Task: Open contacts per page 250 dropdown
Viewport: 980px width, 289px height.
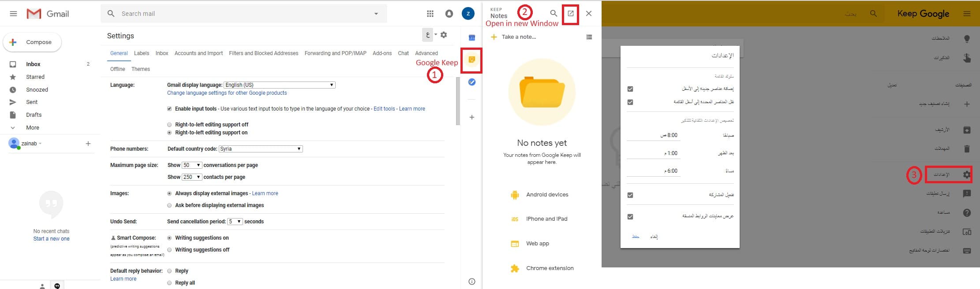Action: 192,177
